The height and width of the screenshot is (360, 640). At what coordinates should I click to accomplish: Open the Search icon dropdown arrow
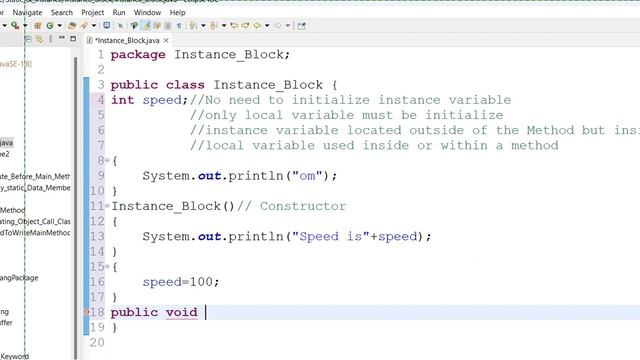[x=93, y=26]
